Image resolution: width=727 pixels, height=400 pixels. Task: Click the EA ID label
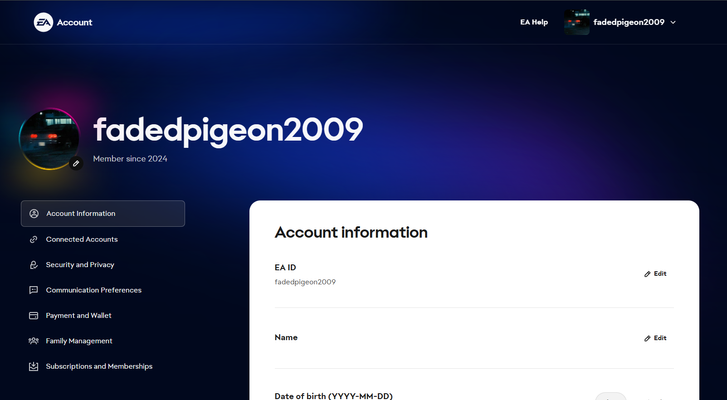pos(285,267)
